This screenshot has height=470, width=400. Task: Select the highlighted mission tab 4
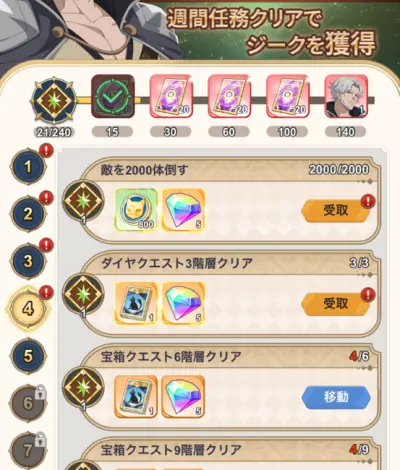pyautogui.click(x=28, y=308)
